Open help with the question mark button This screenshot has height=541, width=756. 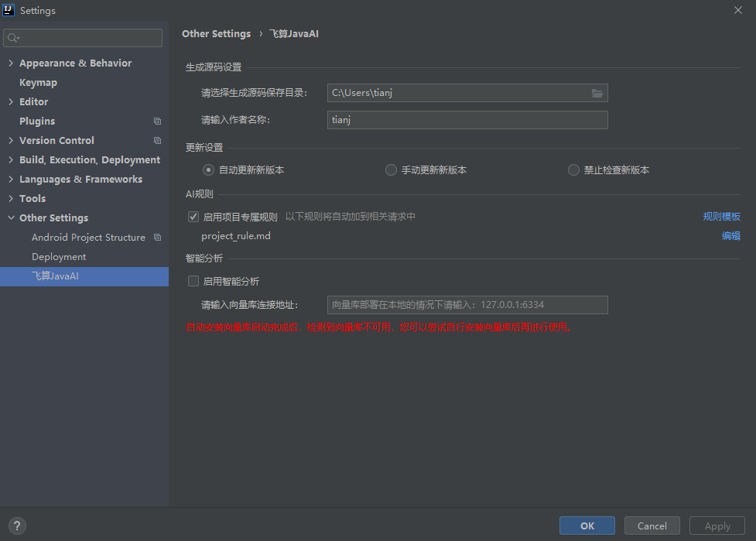pos(17,526)
